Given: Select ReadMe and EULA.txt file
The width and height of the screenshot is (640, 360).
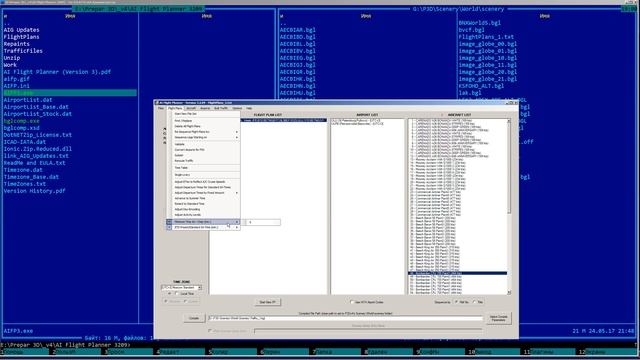Looking at the screenshot, I should 35,163.
